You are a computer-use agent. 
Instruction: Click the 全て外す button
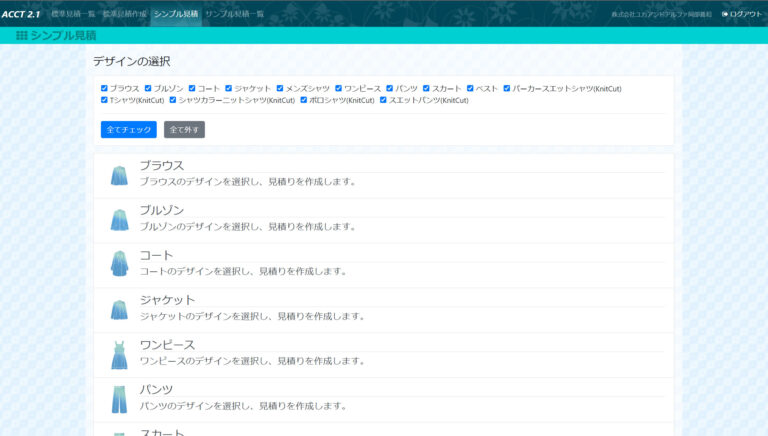184,129
